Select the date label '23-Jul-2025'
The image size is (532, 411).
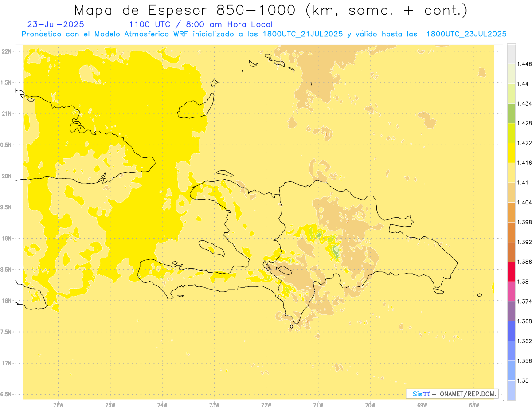(x=55, y=24)
